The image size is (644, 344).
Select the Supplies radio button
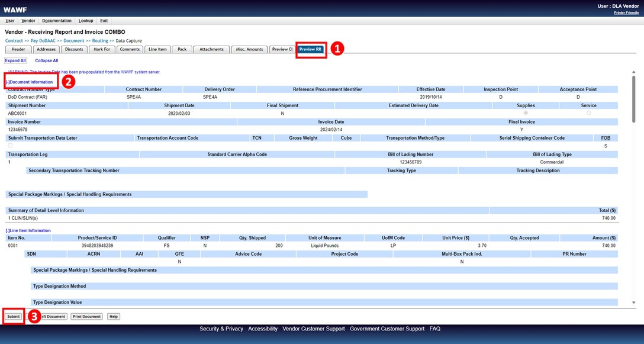(x=526, y=113)
